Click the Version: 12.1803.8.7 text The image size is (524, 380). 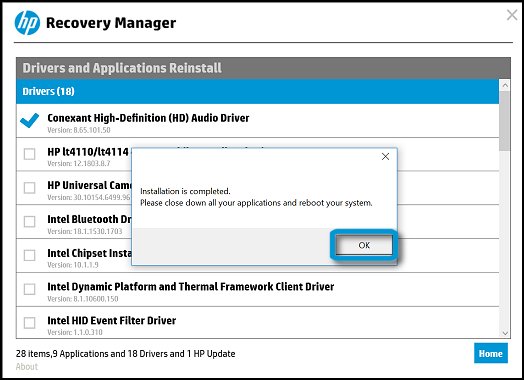[79, 164]
